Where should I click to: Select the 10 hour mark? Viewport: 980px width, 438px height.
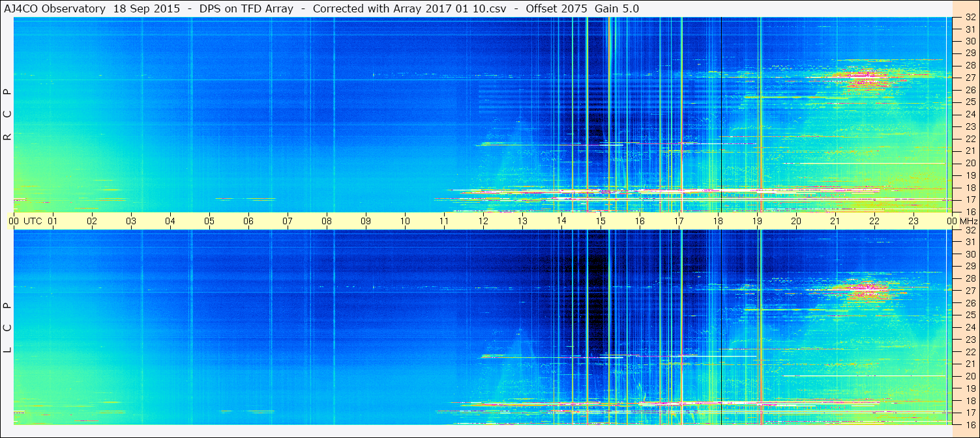[405, 222]
